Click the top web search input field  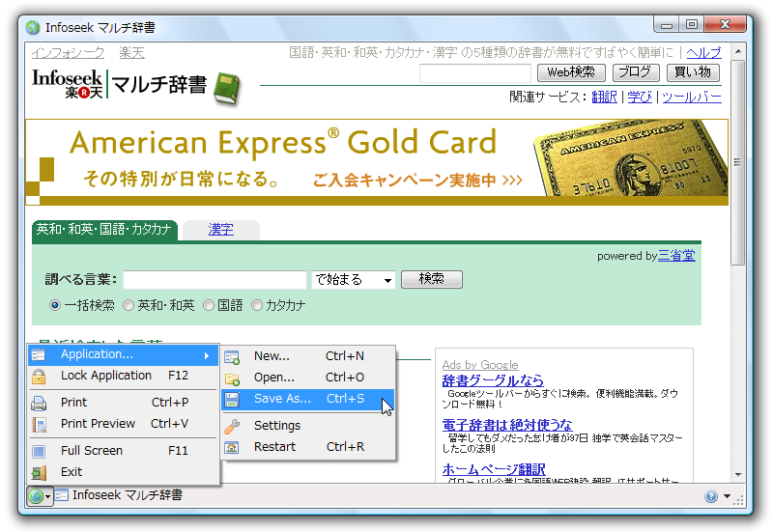coord(475,73)
